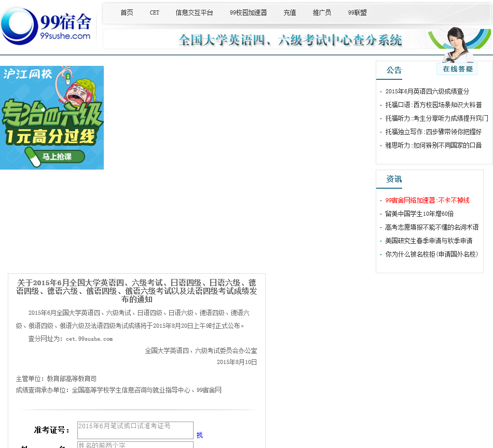Open the CET menu item
The height and width of the screenshot is (448, 493).
(154, 12)
